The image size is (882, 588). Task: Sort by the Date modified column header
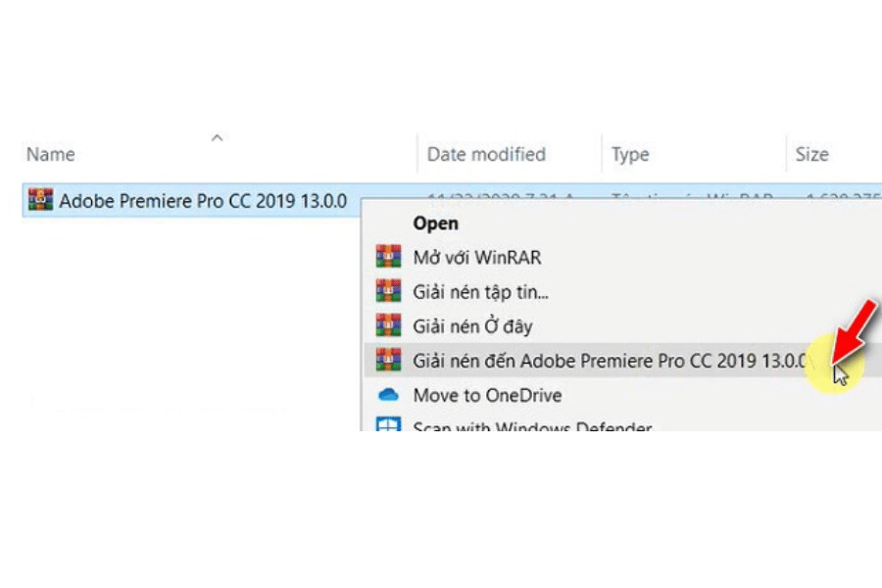pyautogui.click(x=486, y=155)
